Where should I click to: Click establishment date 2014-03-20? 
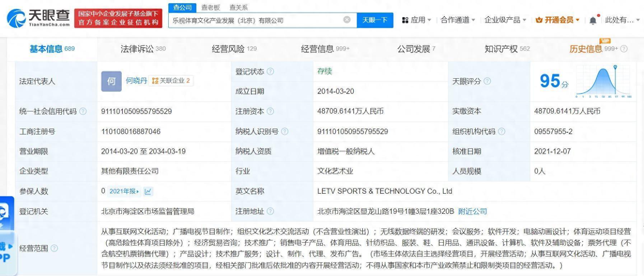(336, 91)
